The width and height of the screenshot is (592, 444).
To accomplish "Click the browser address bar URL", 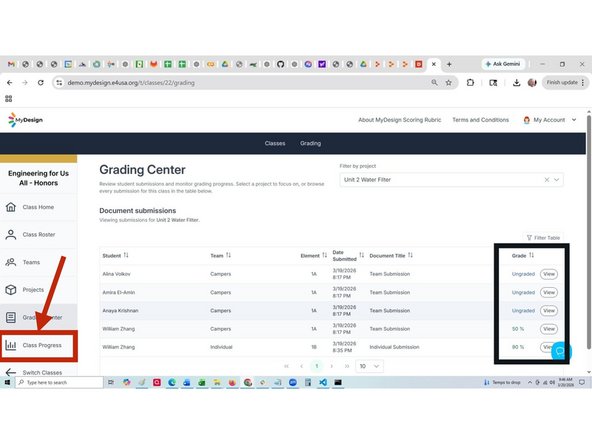I will tap(131, 83).
